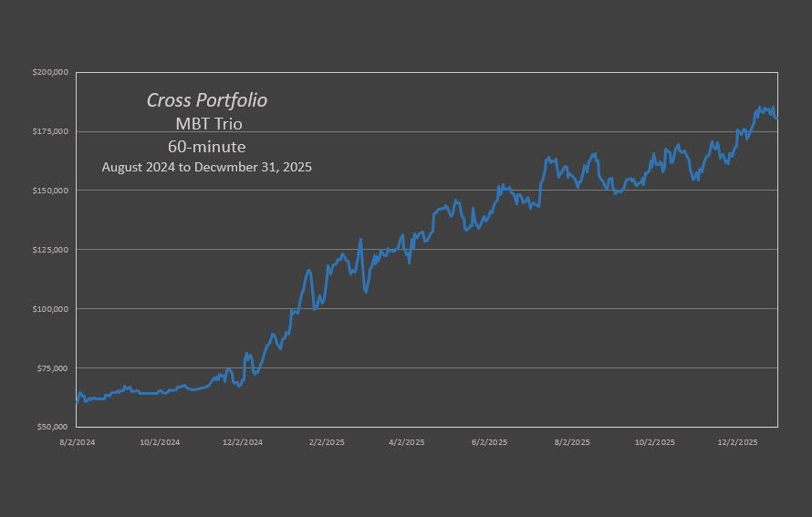Image resolution: width=812 pixels, height=517 pixels.
Task: Click the 12/2/2025 x-axis date label
Action: click(x=737, y=441)
